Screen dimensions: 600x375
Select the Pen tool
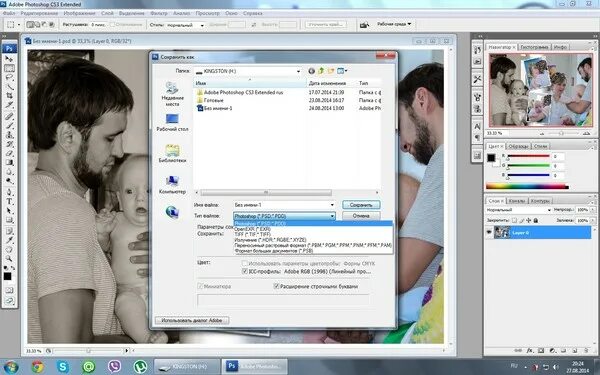9,192
